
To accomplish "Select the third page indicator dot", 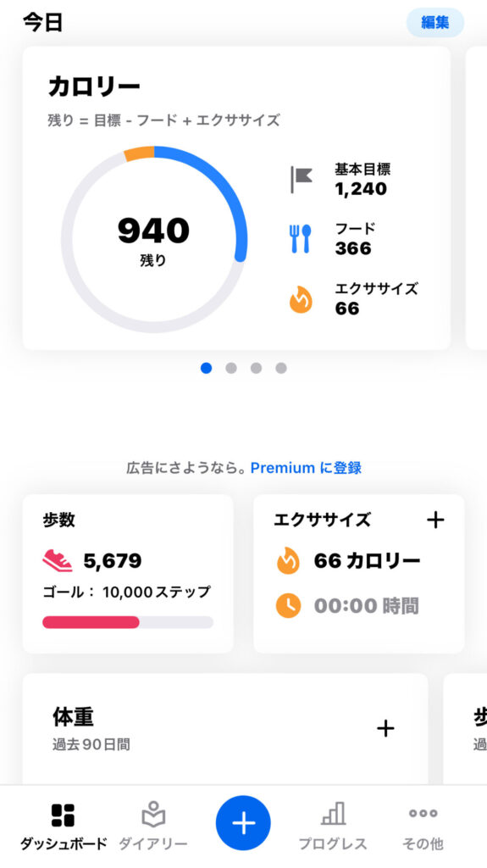I will pos(256,368).
